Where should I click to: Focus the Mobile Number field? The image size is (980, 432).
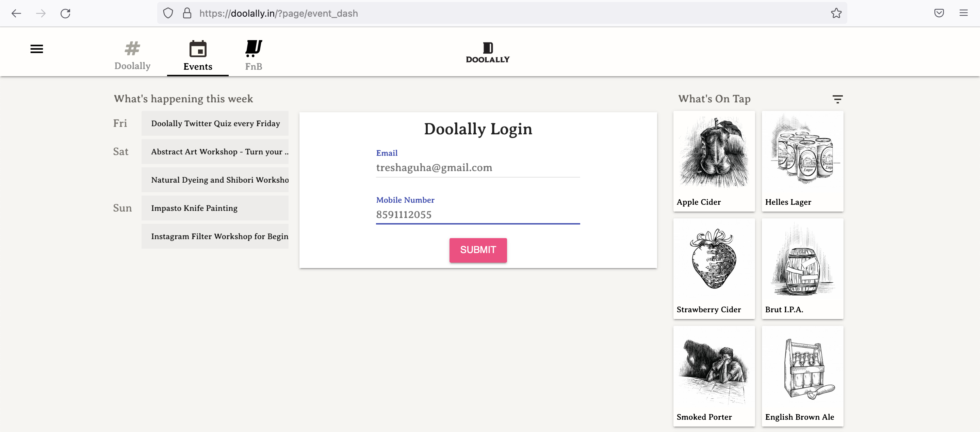click(x=478, y=215)
